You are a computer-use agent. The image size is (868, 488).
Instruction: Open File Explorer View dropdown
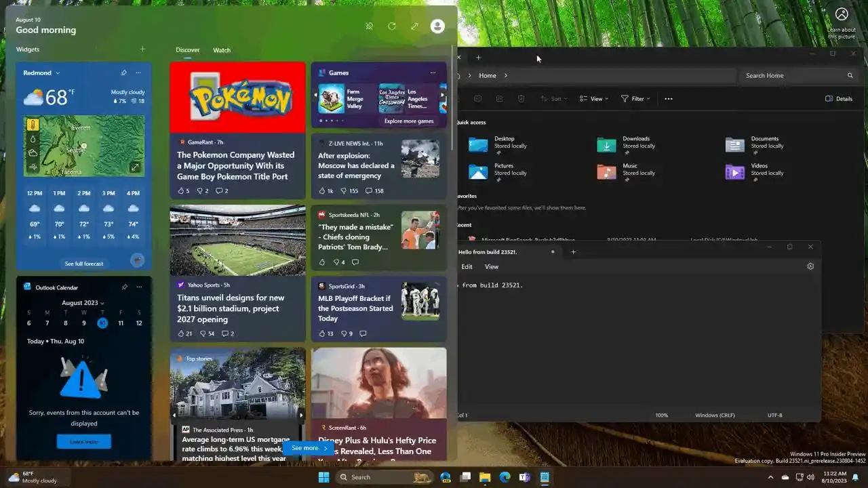tap(593, 99)
